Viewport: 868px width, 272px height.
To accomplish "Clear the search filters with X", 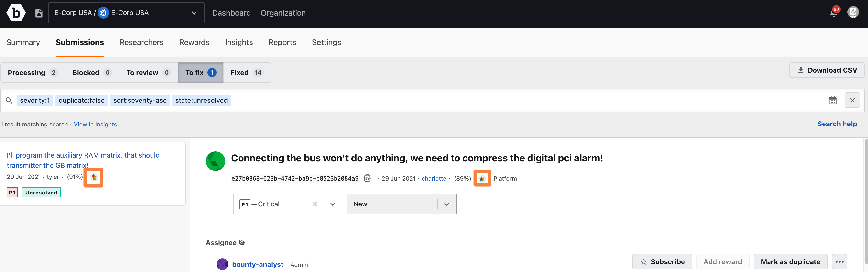I will pos(852,101).
